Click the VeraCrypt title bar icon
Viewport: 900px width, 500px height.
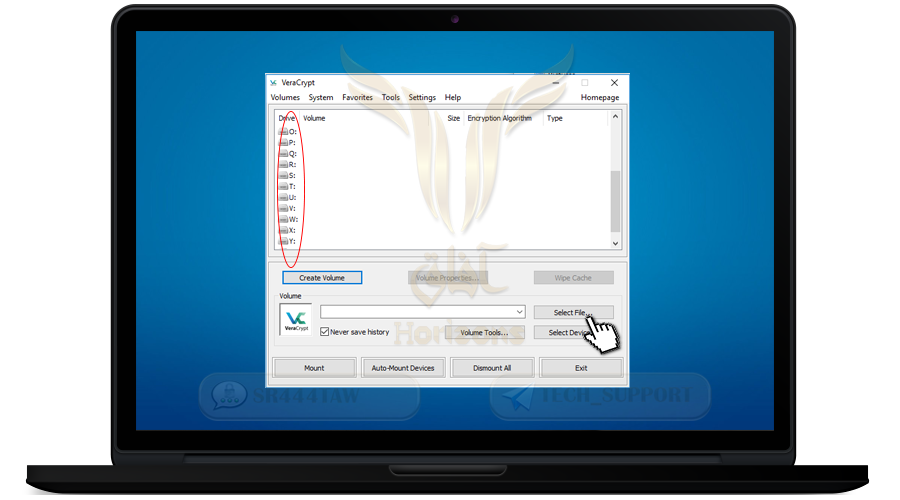point(273,83)
